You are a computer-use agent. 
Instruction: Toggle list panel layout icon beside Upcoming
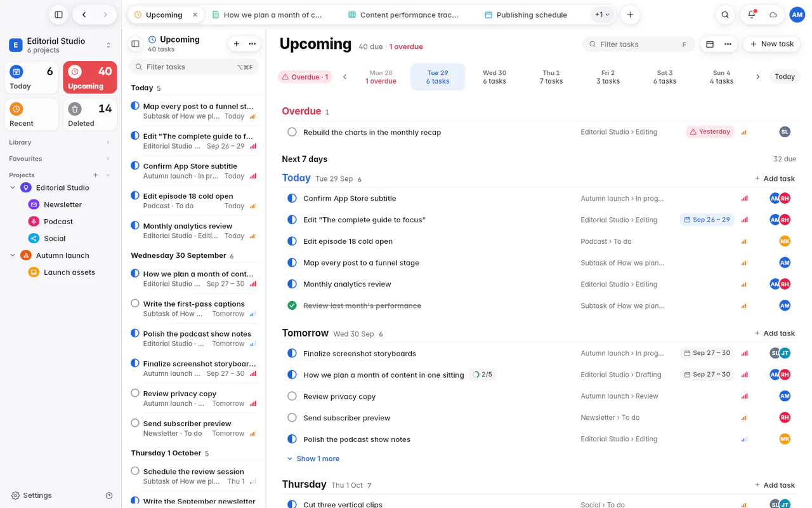[135, 44]
